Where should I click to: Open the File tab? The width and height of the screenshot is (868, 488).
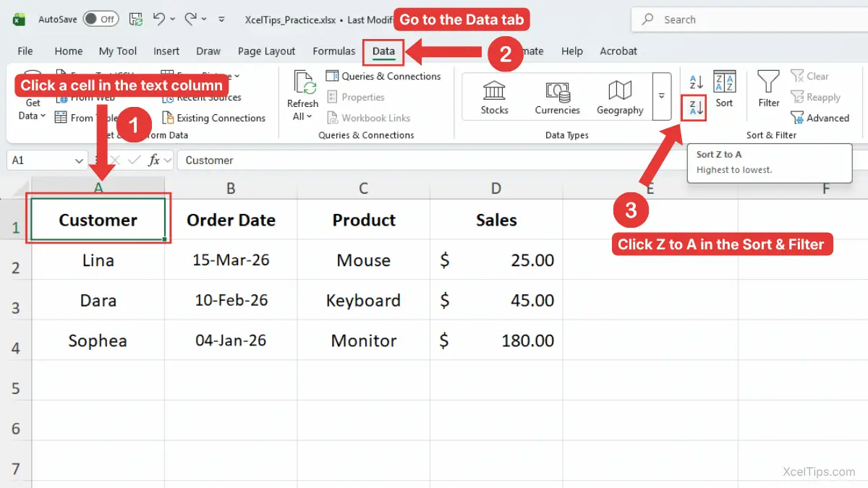[25, 51]
